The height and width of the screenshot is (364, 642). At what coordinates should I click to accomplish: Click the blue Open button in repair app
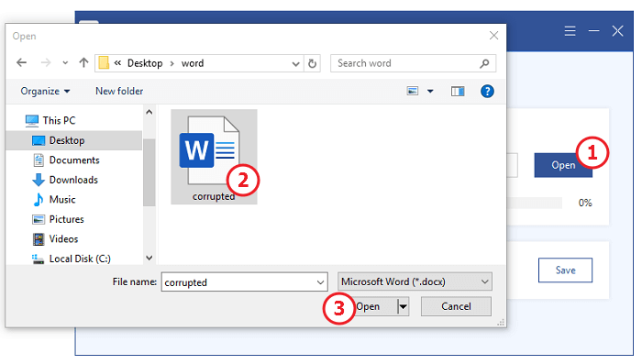pos(563,165)
